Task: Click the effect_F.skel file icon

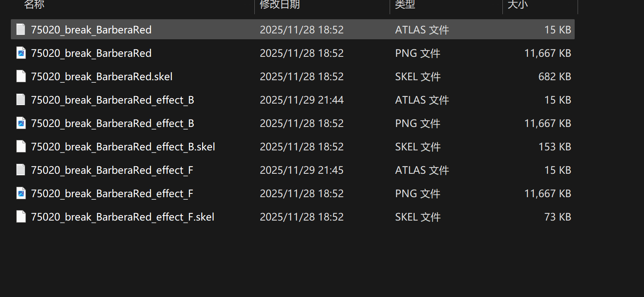Action: pyautogui.click(x=21, y=216)
